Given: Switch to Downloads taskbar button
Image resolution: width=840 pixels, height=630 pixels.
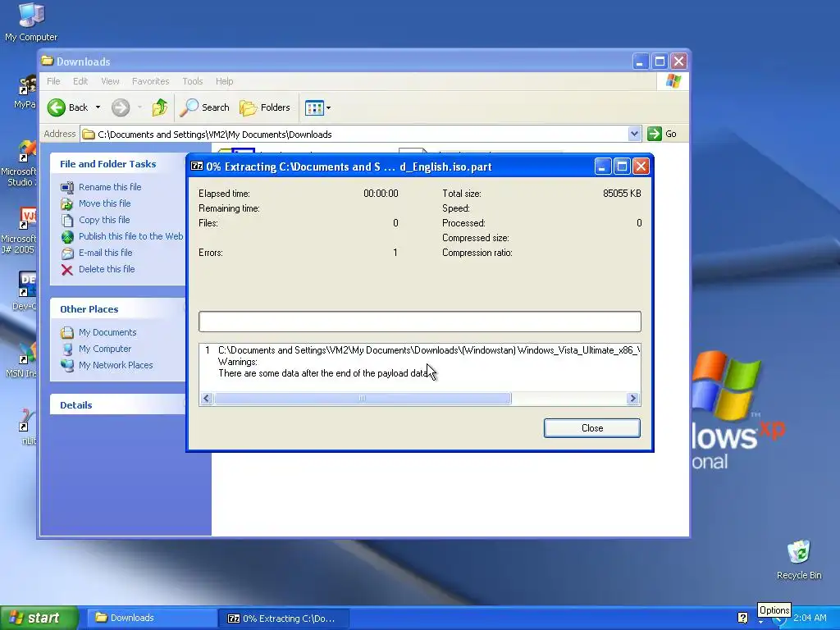Looking at the screenshot, I should tap(151, 618).
